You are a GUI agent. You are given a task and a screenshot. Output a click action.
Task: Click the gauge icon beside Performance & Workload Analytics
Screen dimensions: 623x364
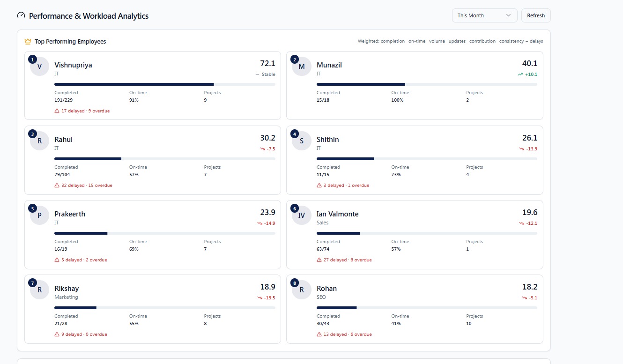coord(21,15)
